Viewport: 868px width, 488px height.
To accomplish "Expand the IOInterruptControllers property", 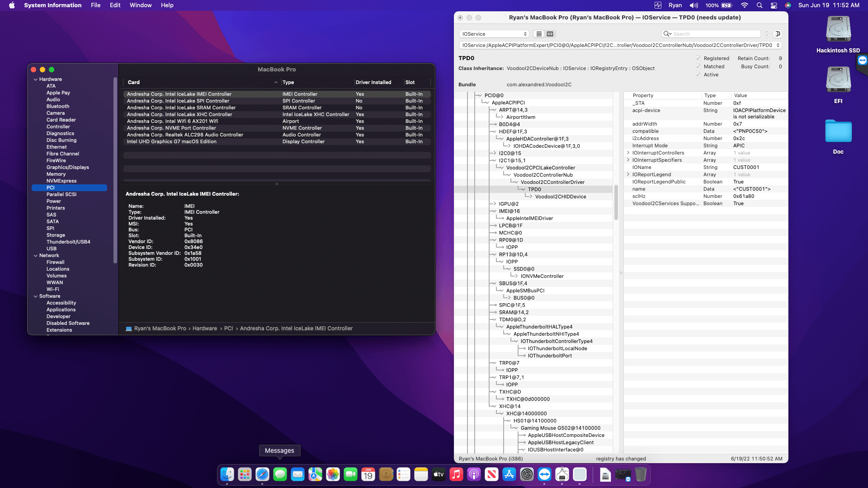I will pyautogui.click(x=628, y=153).
